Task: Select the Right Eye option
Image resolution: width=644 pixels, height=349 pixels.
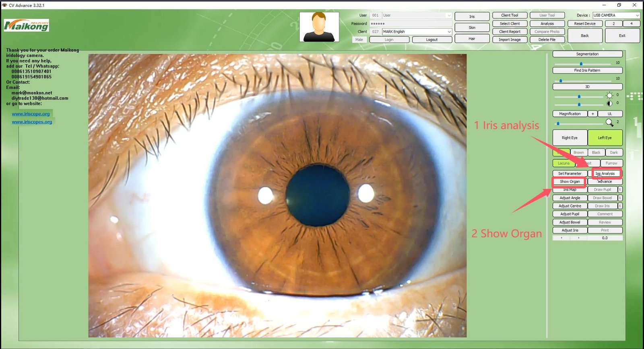Action: (570, 138)
